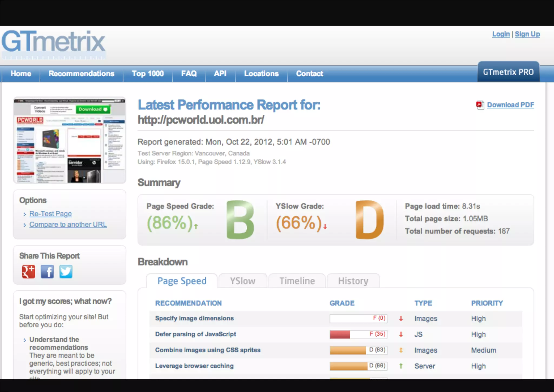Click the PDF document icon
The height and width of the screenshot is (392, 554).
pos(480,105)
